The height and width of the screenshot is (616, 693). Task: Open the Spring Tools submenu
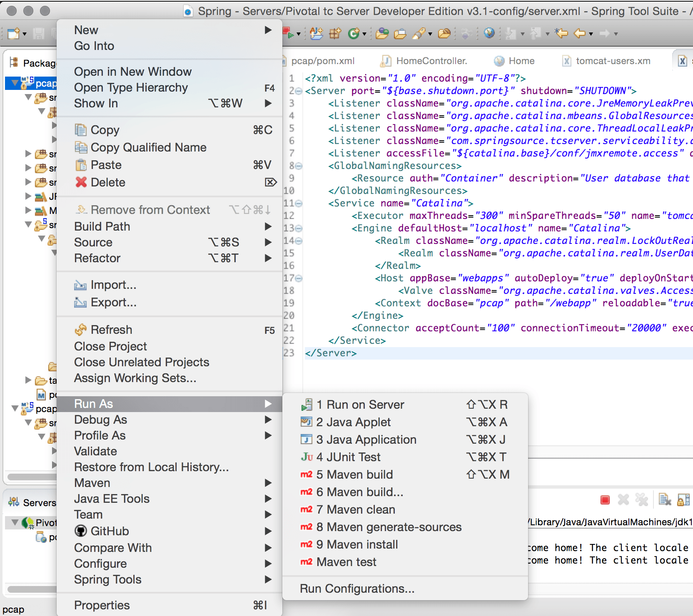click(170, 579)
